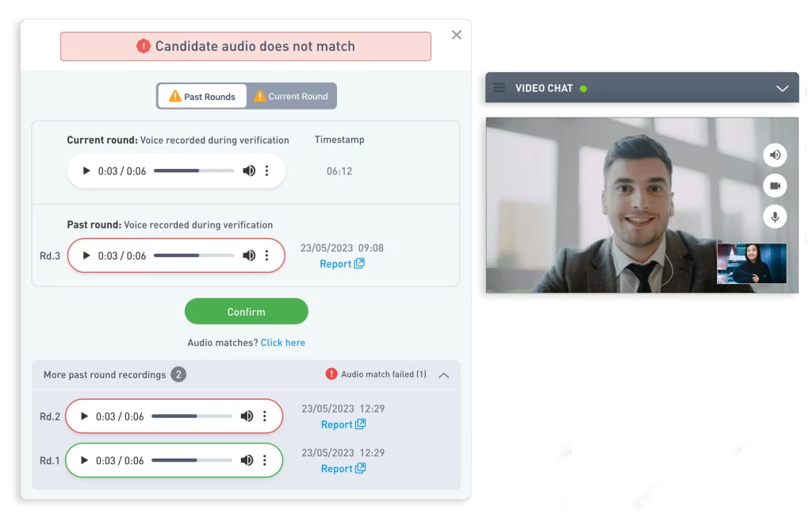Open more options for Rd.1 audio player
Image resolution: width=812 pixels, height=518 pixels.
click(x=265, y=460)
